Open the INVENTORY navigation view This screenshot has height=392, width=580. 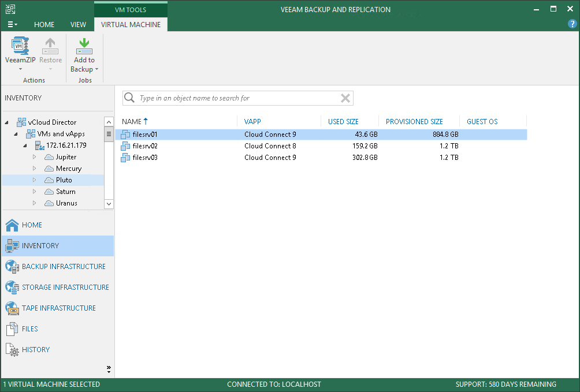(58, 245)
